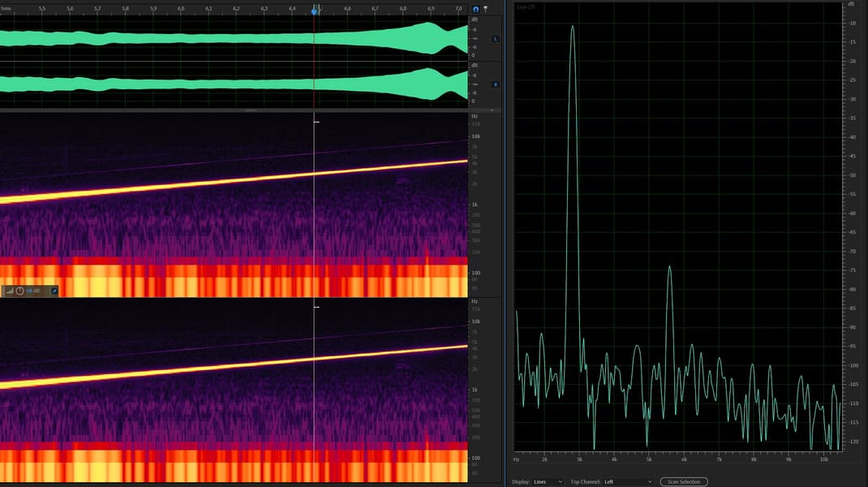Screen dimensions: 868x487
Task: Open the Display mode Lines dropdown
Action: 548,482
